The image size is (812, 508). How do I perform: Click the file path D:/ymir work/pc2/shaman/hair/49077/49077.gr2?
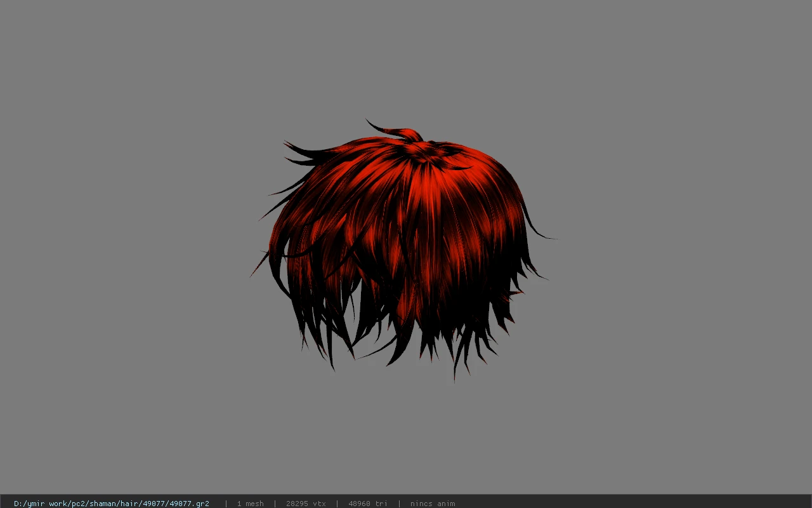click(x=112, y=504)
